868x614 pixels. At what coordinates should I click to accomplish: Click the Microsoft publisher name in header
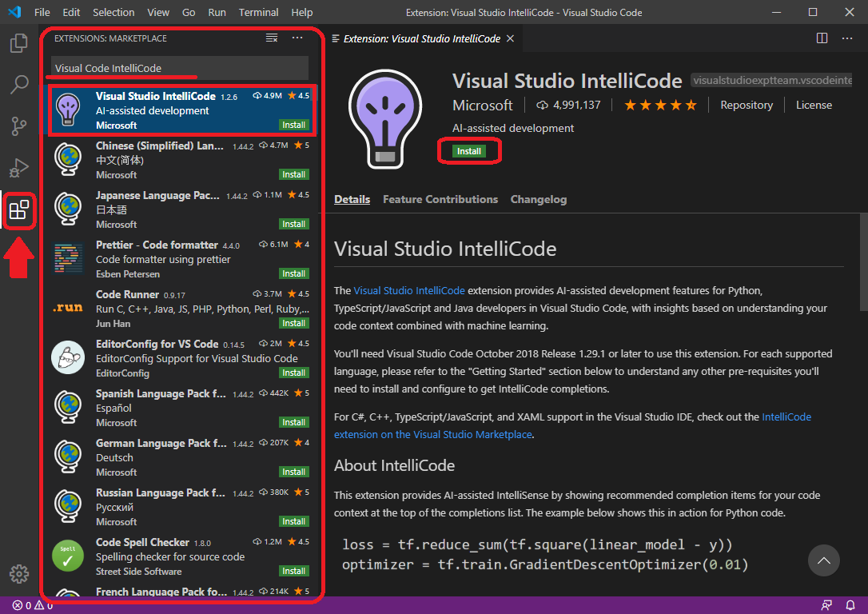pyautogui.click(x=483, y=106)
